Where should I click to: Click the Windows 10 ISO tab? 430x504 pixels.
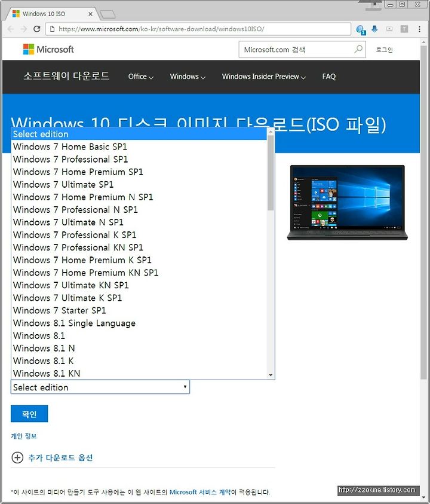pos(53,14)
